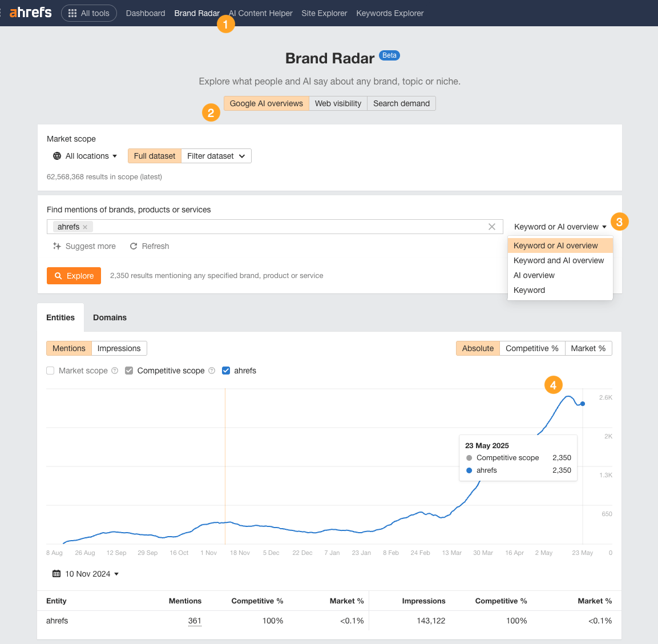
Task: Click the Refresh icon below the search field
Action: click(x=133, y=246)
